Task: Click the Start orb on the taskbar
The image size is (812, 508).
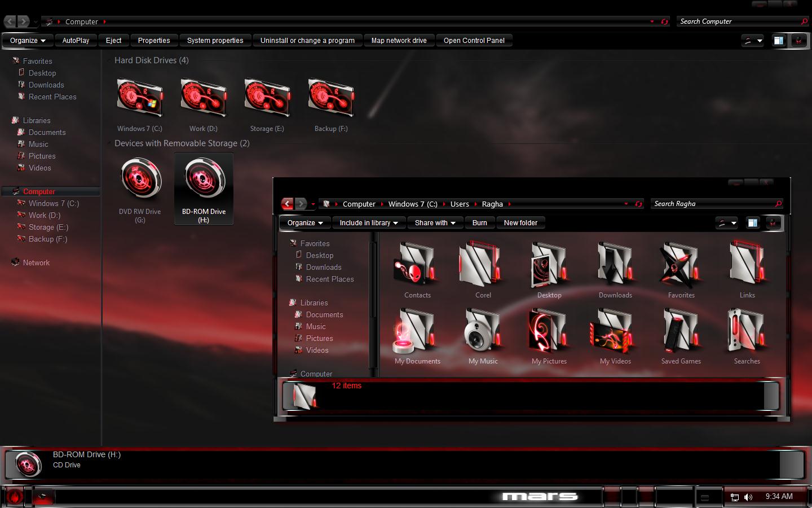Action: pyautogui.click(x=14, y=497)
